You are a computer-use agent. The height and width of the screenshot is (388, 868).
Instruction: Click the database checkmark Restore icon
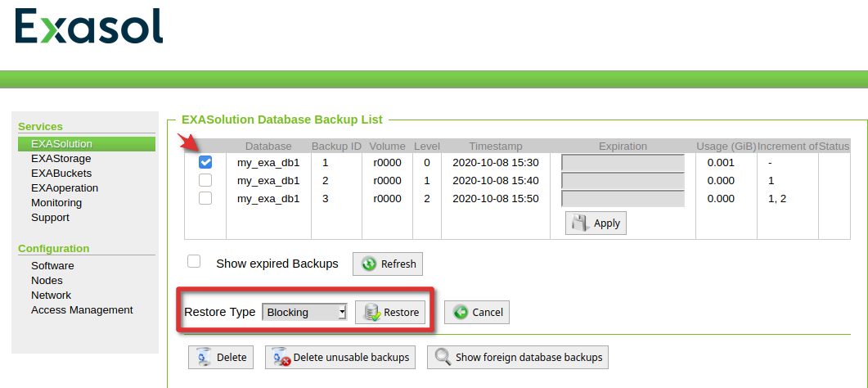pyautogui.click(x=372, y=312)
